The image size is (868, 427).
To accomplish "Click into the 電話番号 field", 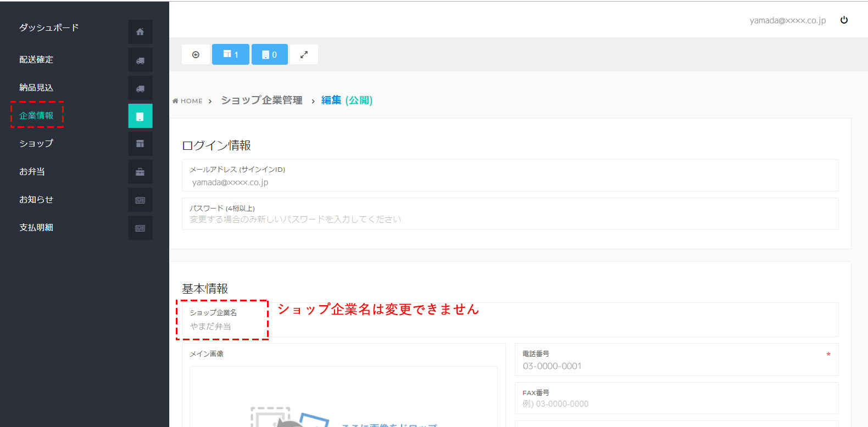I will point(676,366).
